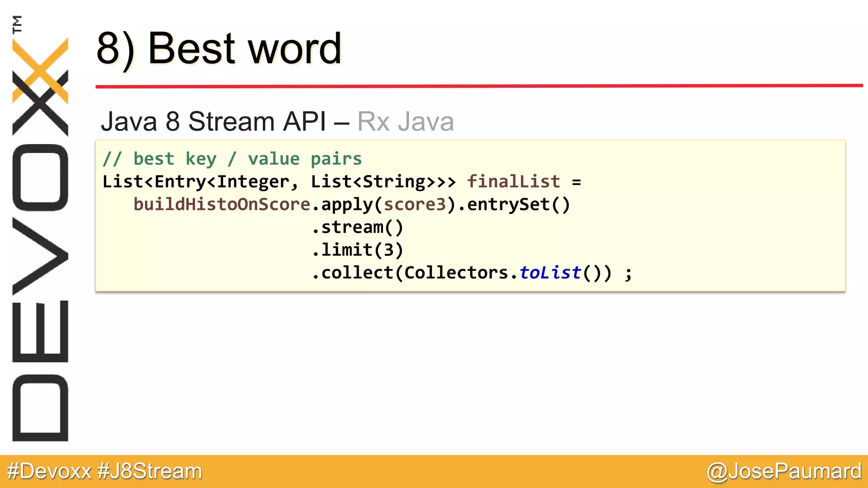Click the '.stream()' code line
This screenshot has height=488, width=868.
point(358,227)
